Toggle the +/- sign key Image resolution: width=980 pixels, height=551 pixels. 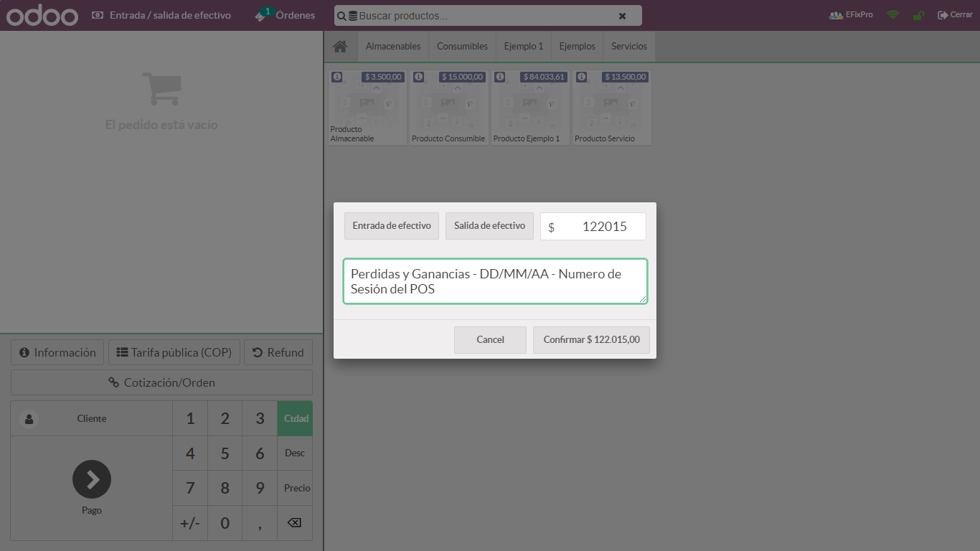(190, 523)
